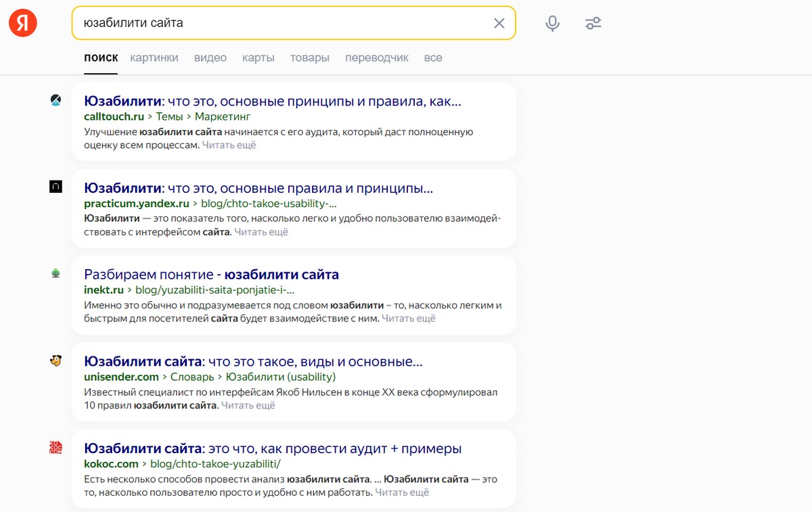Open result 'Разбираем понятие - юзабилити сайта'
The image size is (812, 512).
(211, 275)
